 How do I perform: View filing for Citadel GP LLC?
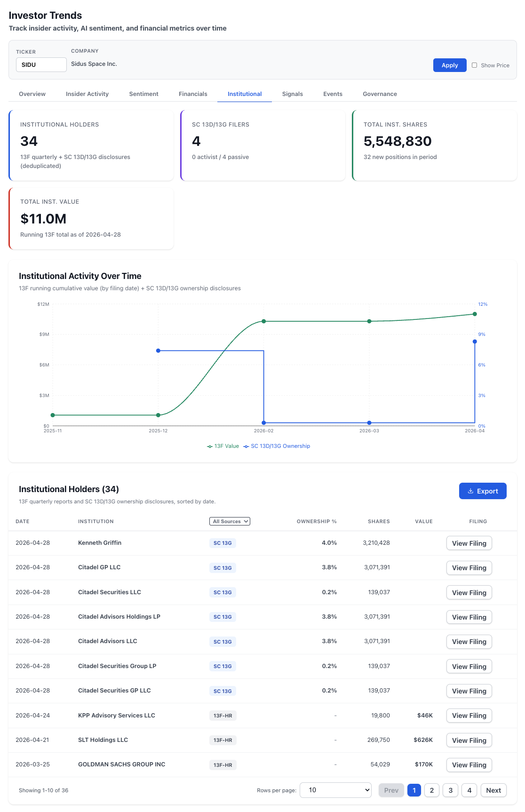point(469,568)
